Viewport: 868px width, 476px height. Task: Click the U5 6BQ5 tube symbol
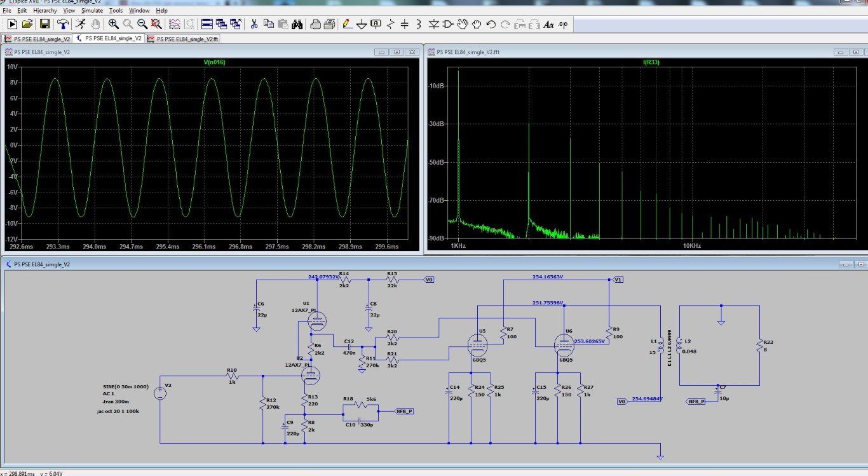point(477,345)
